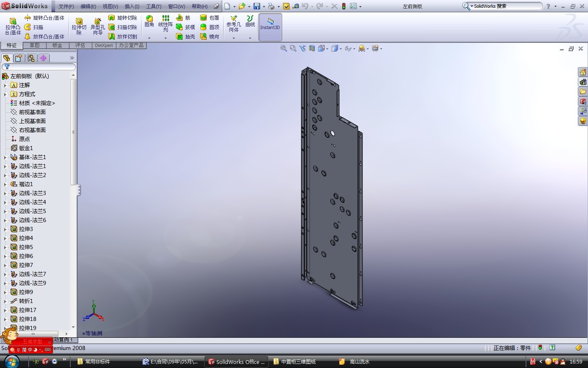Image resolution: width=588 pixels, height=368 pixels.
Task: Open the 视图(V) menu
Action: tap(110, 6)
